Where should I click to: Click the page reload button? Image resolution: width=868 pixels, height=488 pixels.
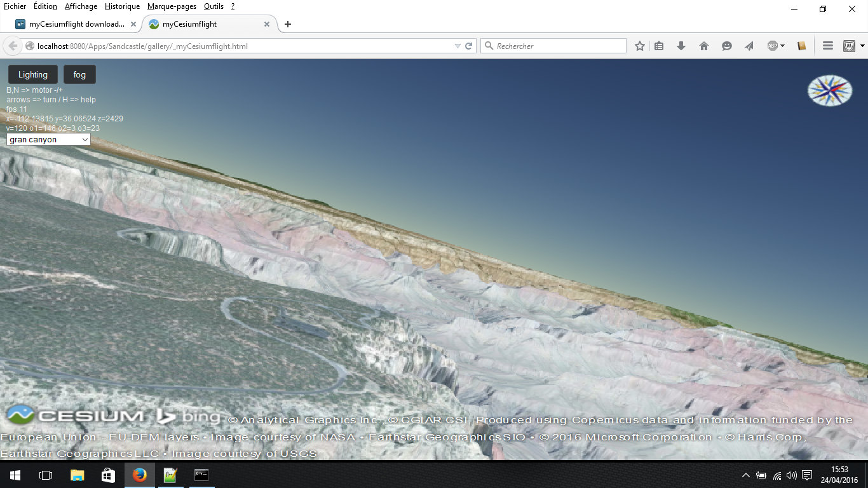[468, 45]
